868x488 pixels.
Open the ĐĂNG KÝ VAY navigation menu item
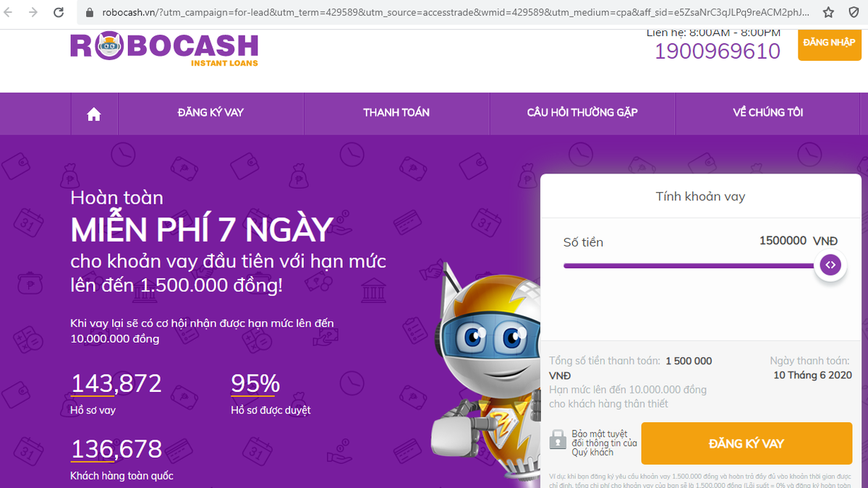pyautogui.click(x=210, y=113)
